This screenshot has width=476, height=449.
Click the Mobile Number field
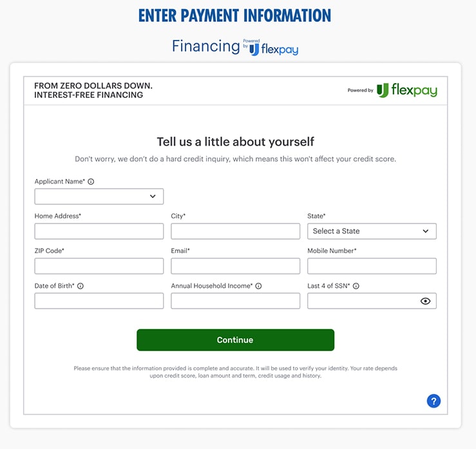(372, 266)
